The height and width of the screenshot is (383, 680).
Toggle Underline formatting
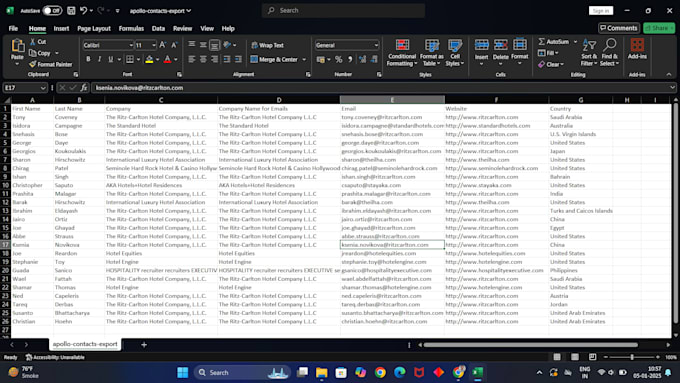point(111,59)
